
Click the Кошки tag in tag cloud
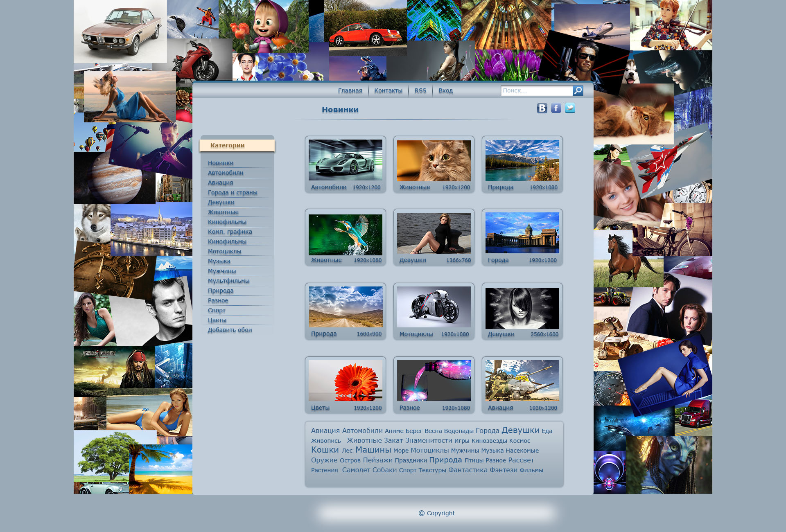pos(325,450)
